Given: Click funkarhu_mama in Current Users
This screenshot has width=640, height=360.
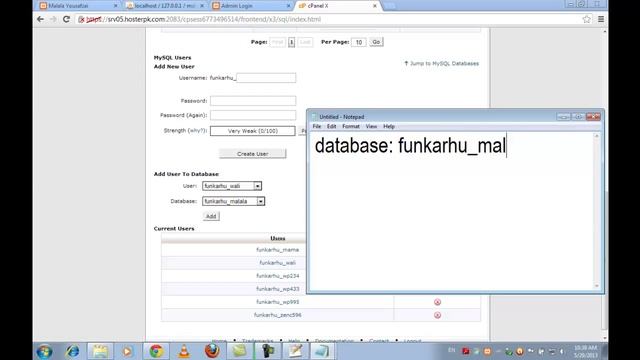Looking at the screenshot, I should [278, 250].
